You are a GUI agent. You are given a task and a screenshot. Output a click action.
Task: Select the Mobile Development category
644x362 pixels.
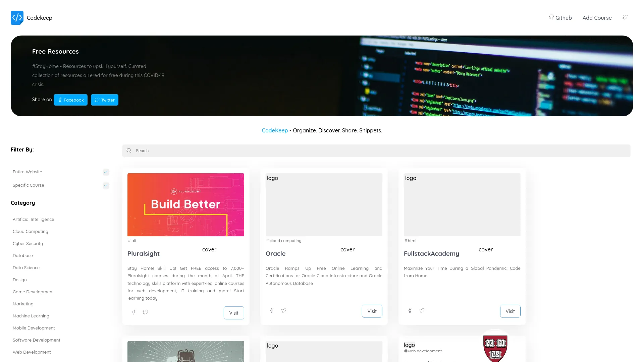pyautogui.click(x=34, y=328)
